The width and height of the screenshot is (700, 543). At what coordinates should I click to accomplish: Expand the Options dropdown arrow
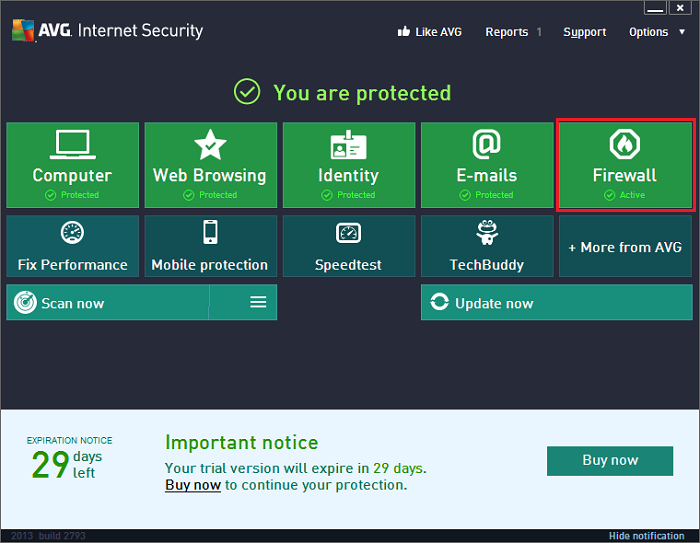[x=682, y=32]
